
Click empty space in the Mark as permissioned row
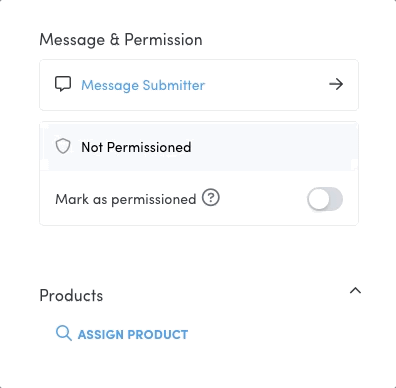tap(263, 199)
